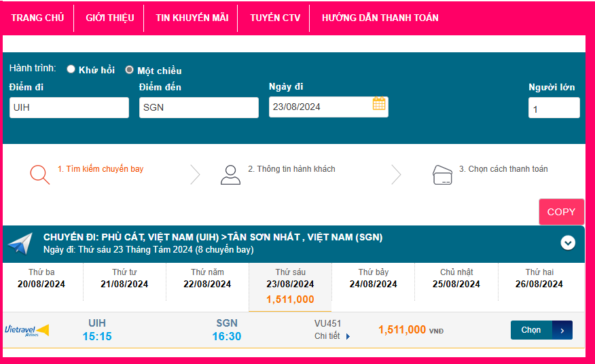Viewport: 595px width, 364px height.
Task: Click the calendar icon in date field
Action: click(x=379, y=104)
